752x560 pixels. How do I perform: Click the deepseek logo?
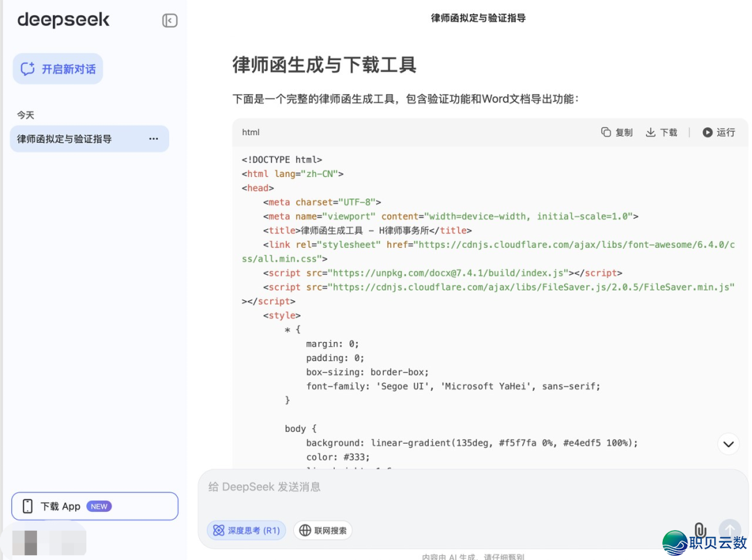63,20
